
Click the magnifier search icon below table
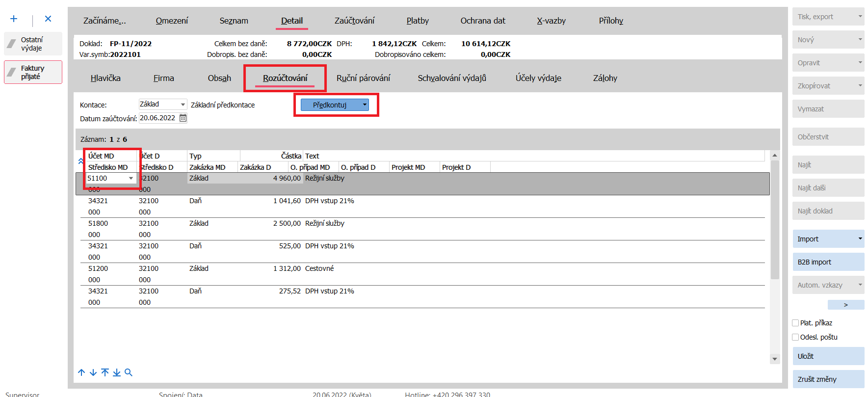click(x=129, y=372)
